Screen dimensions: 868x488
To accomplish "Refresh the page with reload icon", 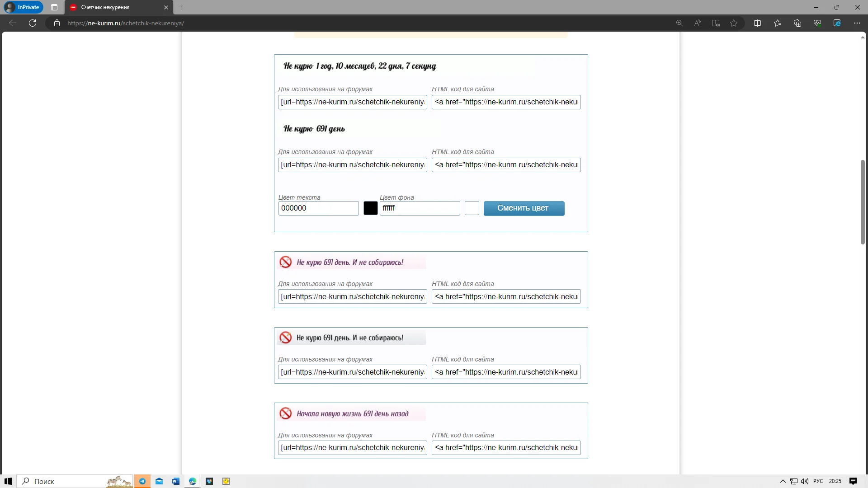I will tap(33, 23).
